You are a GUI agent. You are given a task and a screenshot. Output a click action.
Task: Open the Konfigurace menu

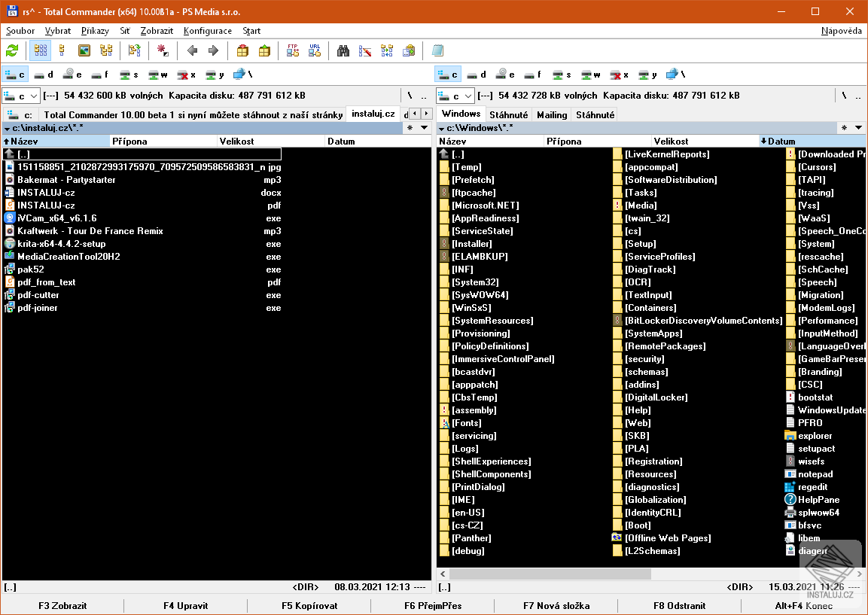point(208,31)
